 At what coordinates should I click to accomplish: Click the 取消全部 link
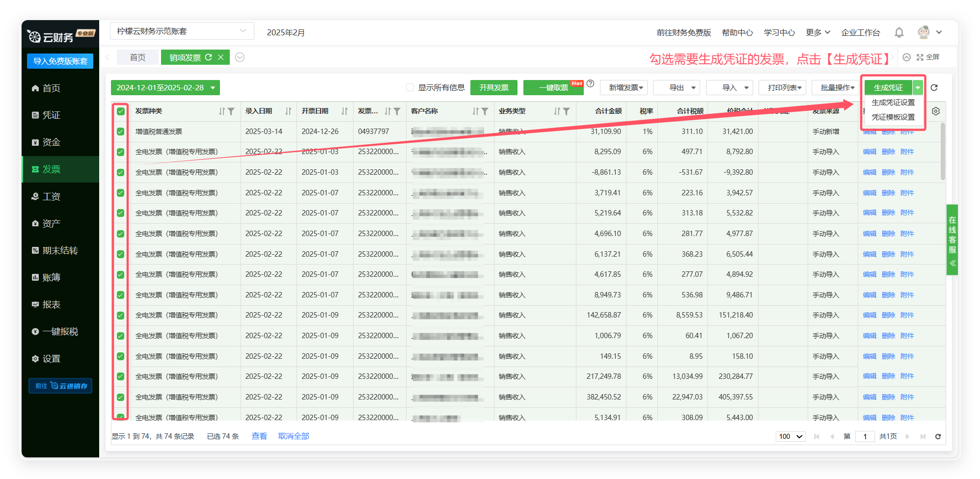(294, 436)
